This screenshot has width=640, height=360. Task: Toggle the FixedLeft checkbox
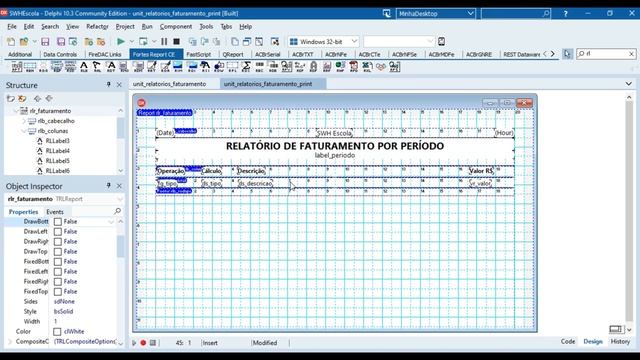pos(58,272)
